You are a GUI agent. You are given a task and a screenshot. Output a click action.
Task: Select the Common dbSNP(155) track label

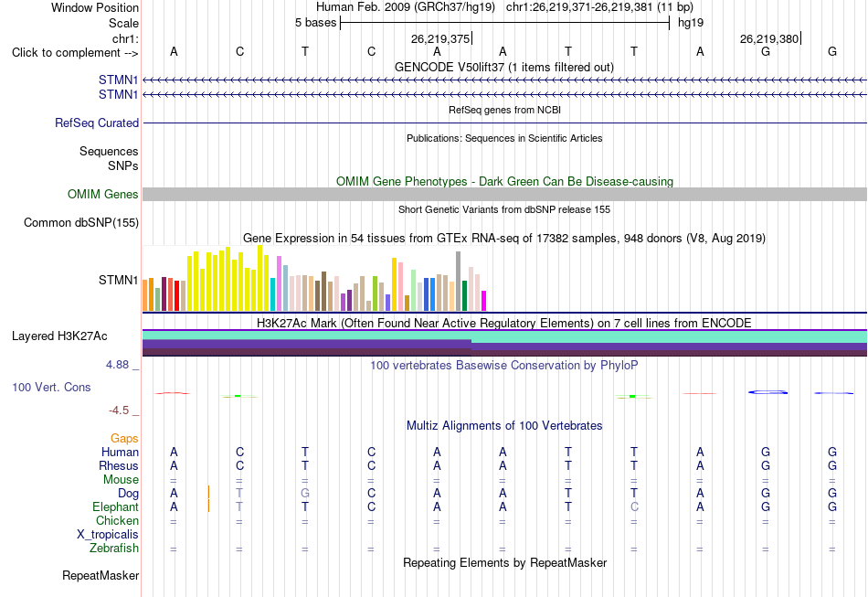point(80,223)
